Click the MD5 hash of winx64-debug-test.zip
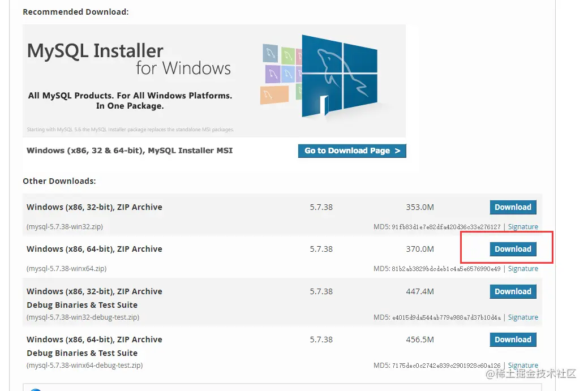Viewport: 588px width, 391px height. [x=447, y=366]
